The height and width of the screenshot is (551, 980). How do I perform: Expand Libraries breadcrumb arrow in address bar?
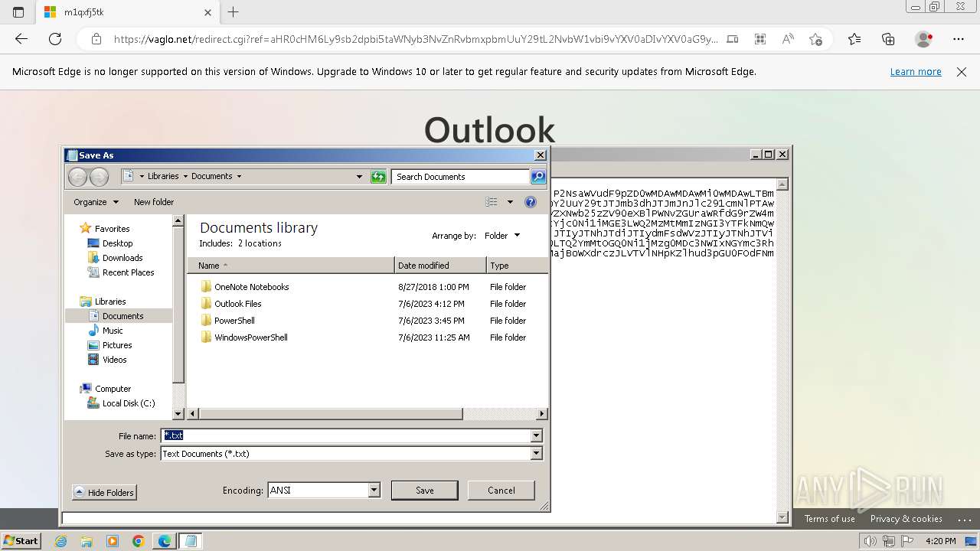point(185,176)
